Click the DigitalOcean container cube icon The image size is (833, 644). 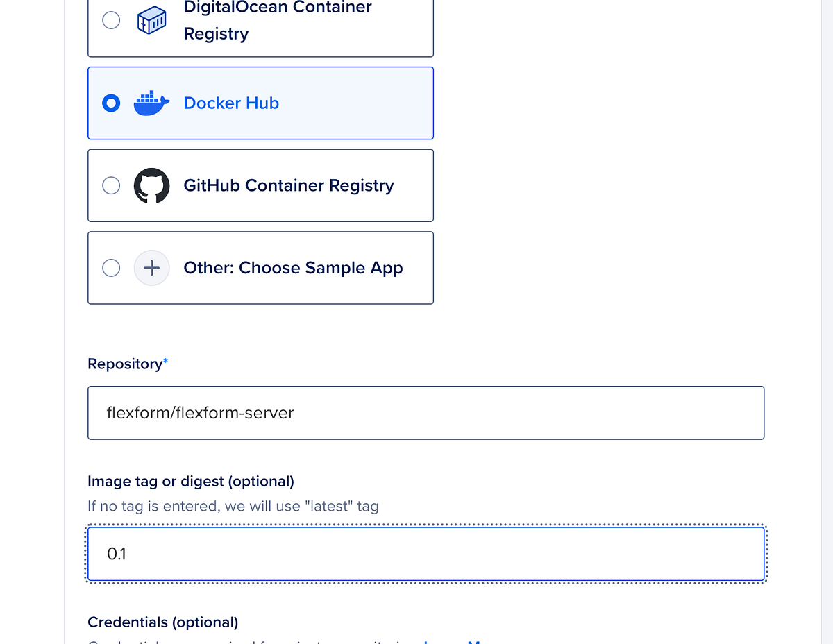[151, 20]
